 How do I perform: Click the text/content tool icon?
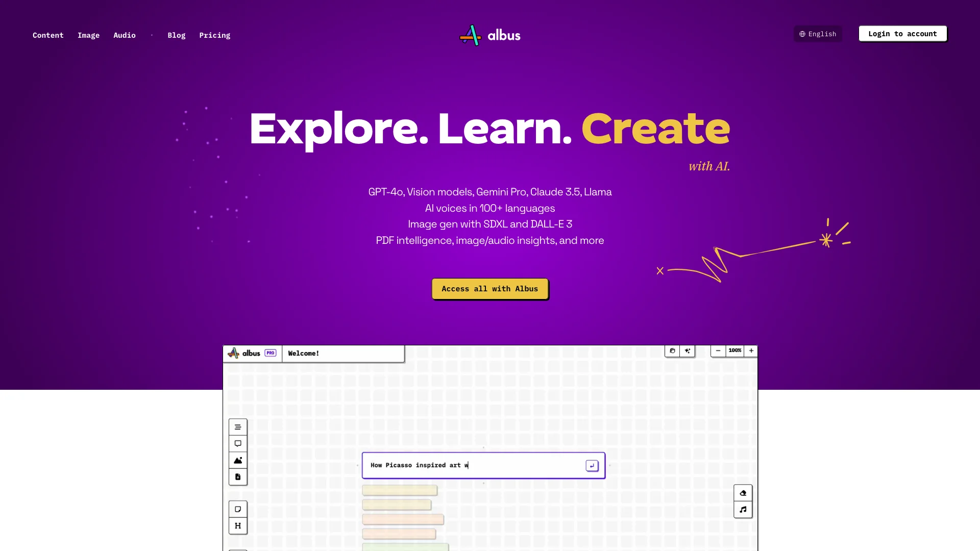point(238,427)
